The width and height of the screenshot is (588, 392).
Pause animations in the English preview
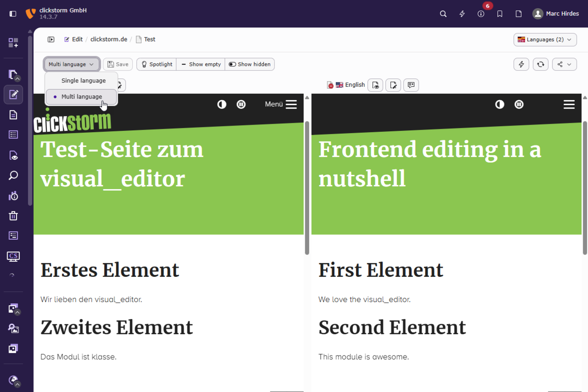click(519, 104)
